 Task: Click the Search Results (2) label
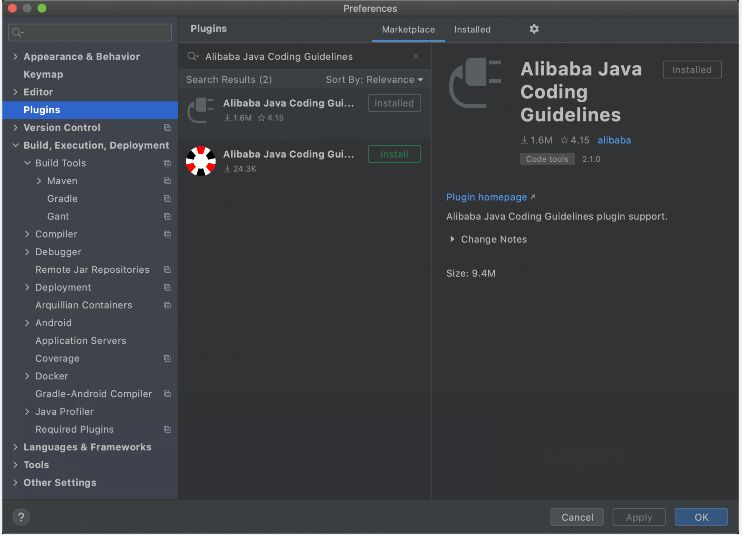[x=229, y=80]
